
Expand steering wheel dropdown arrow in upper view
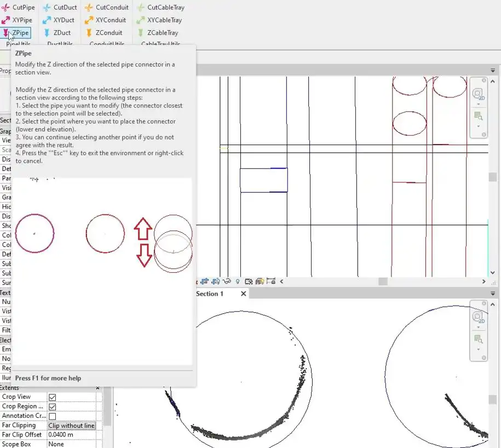pyautogui.click(x=479, y=105)
